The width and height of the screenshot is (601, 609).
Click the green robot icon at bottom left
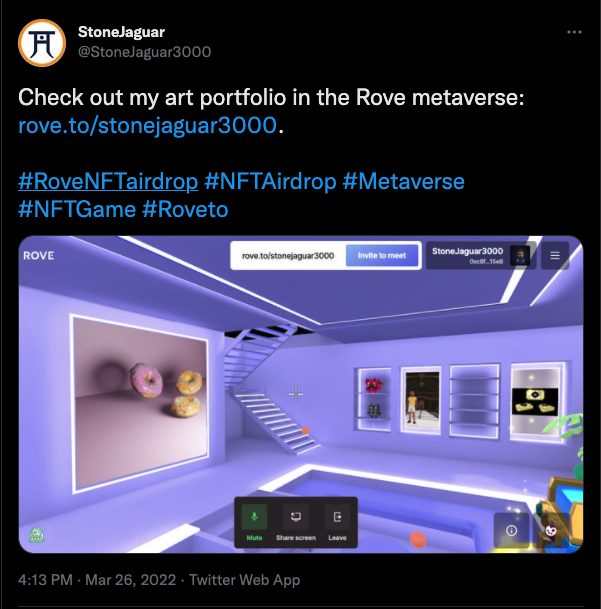point(37,535)
